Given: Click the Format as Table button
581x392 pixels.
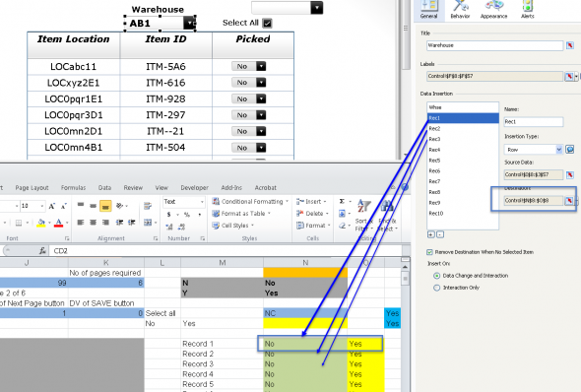Looking at the screenshot, I should coord(241,214).
